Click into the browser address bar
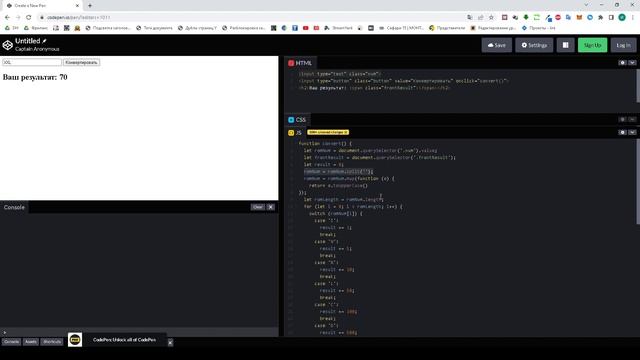Viewport: 640px width, 360px height. tap(253, 17)
